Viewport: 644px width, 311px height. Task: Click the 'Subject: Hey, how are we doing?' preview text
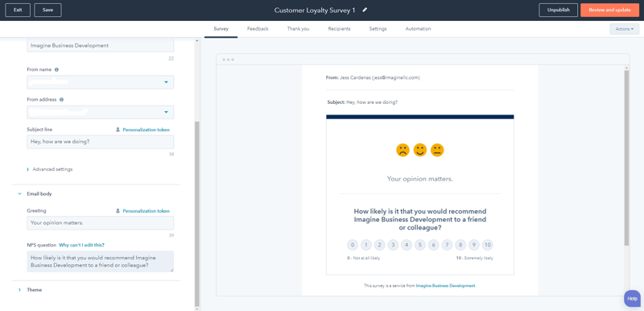362,102
